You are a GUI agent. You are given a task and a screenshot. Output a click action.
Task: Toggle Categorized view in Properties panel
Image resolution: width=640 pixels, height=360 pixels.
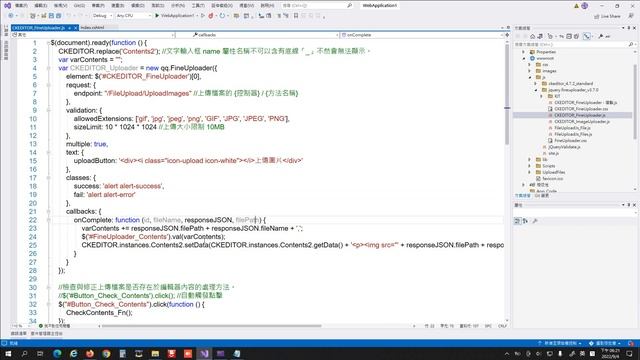click(517, 221)
